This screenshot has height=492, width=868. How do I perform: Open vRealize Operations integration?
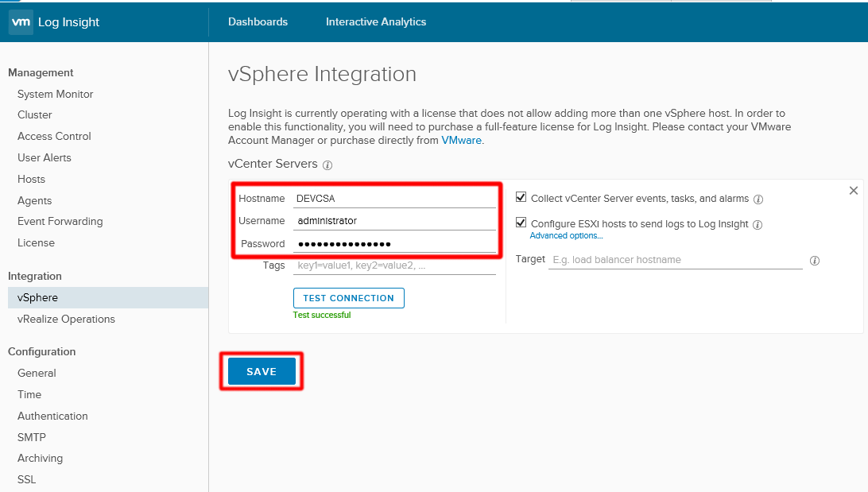(x=67, y=320)
